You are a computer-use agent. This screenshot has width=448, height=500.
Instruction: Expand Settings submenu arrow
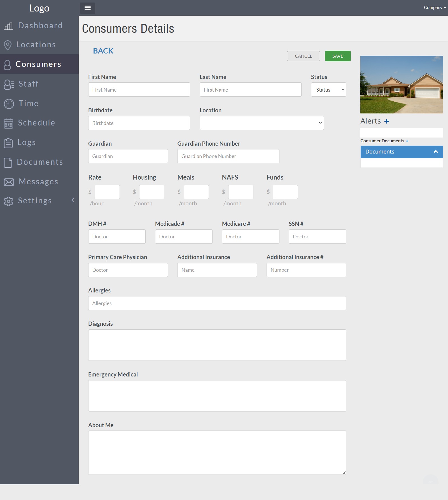(x=73, y=200)
